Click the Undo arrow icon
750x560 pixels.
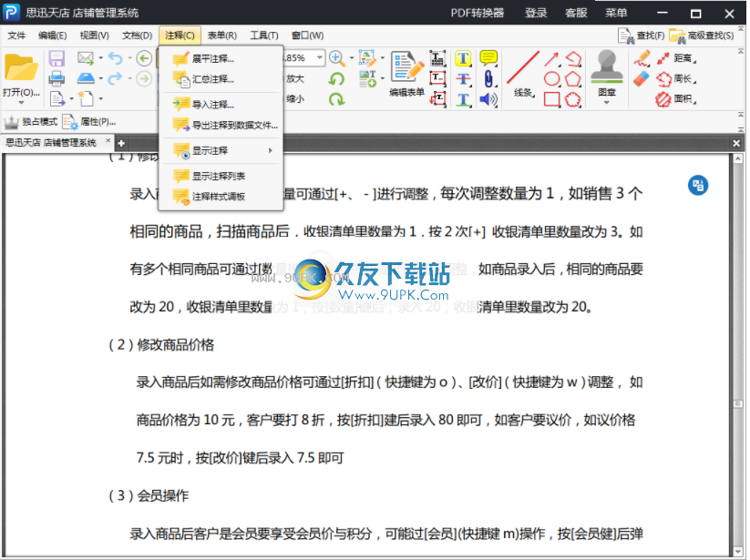(x=115, y=58)
